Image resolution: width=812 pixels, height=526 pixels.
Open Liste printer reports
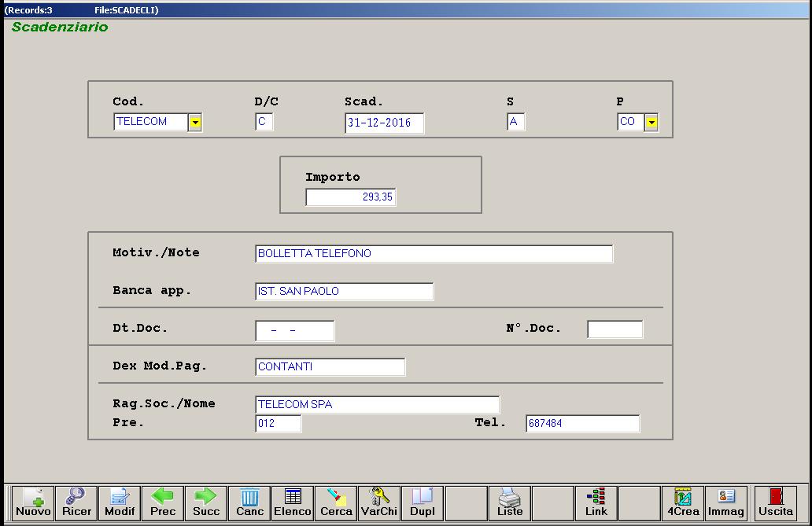[x=510, y=502]
